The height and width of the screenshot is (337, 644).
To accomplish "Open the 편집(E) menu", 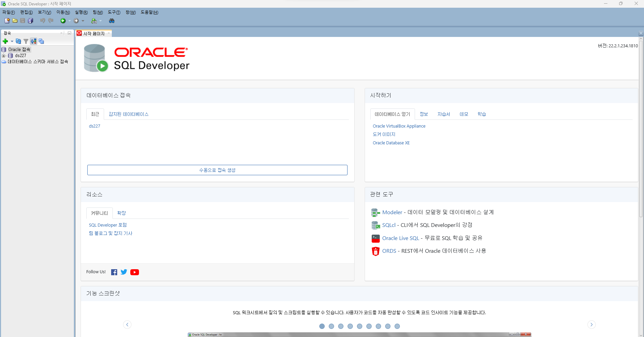I will [x=27, y=12].
